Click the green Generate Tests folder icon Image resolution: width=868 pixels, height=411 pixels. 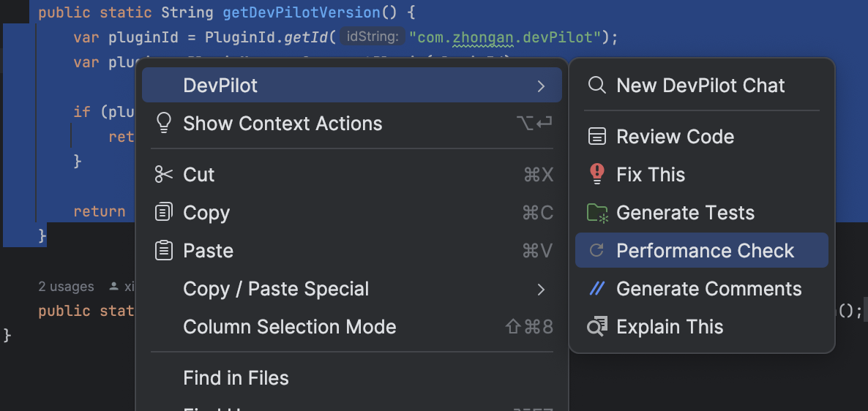(x=598, y=213)
